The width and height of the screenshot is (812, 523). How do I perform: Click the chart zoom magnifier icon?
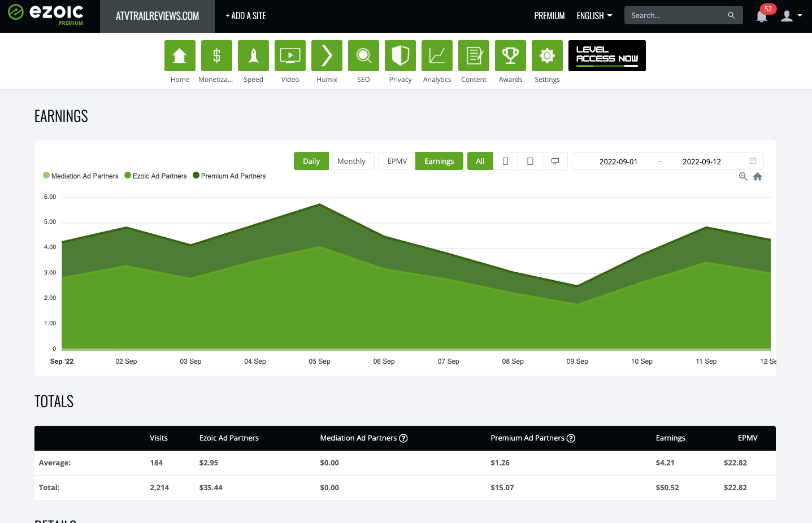pyautogui.click(x=743, y=177)
